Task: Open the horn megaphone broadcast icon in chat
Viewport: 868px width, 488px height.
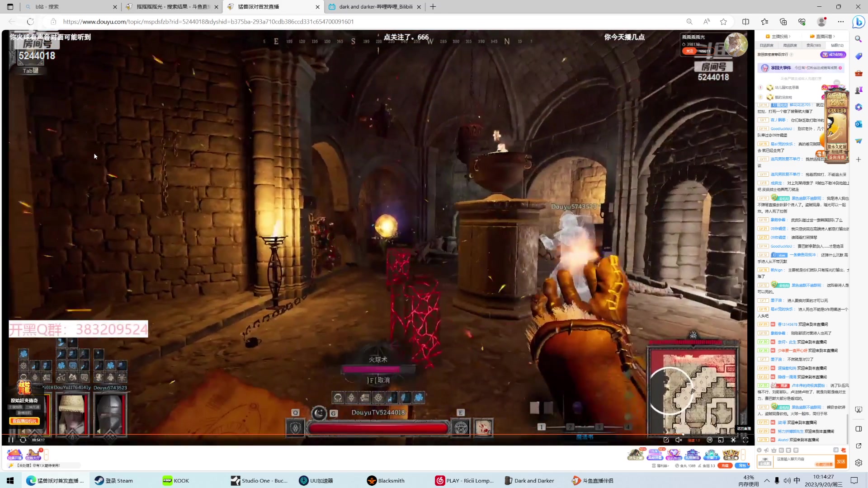Action: (767, 450)
